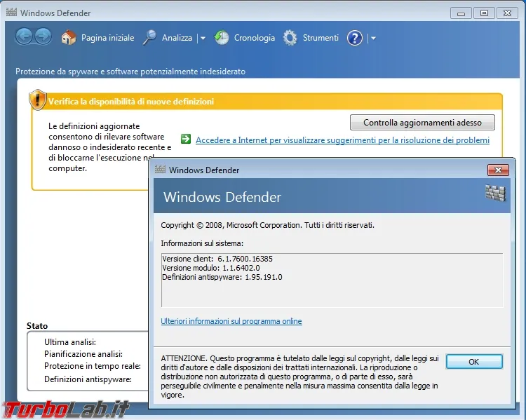Go forward using the Forward arrow button
Image resolution: width=526 pixels, height=420 pixels.
pyautogui.click(x=43, y=36)
